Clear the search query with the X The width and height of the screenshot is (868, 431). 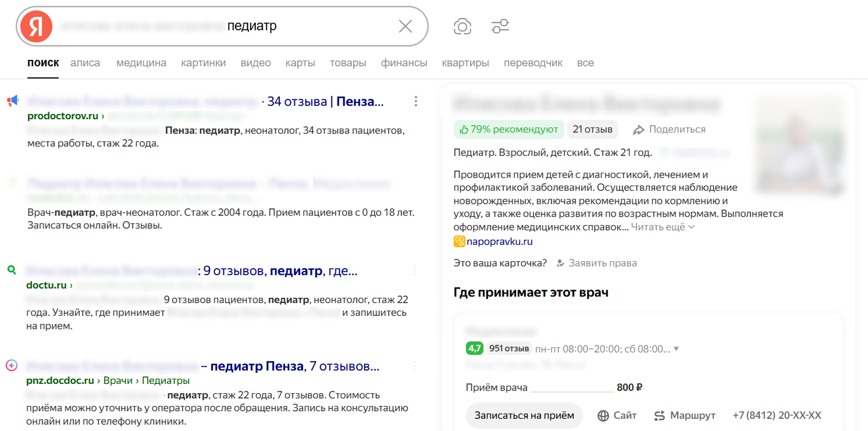405,26
